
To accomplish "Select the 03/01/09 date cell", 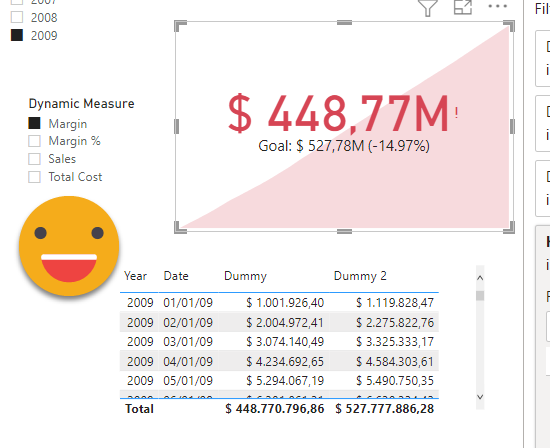I will coord(188,341).
